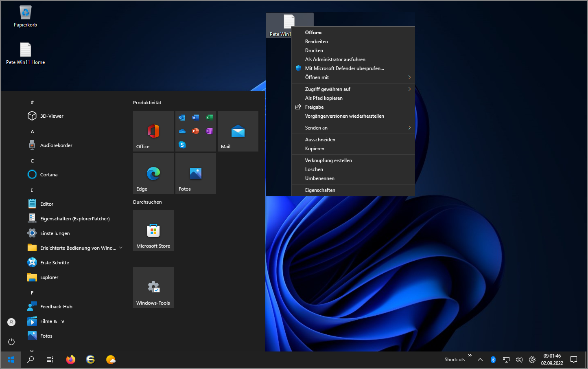Screen dimensions: 588x369
Task: Select Drucken from the context menu
Action: tap(353, 51)
